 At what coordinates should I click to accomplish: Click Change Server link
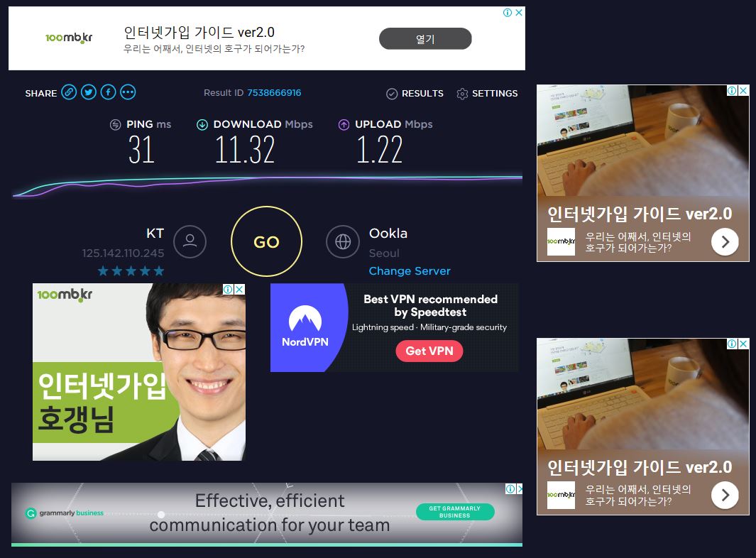410,271
